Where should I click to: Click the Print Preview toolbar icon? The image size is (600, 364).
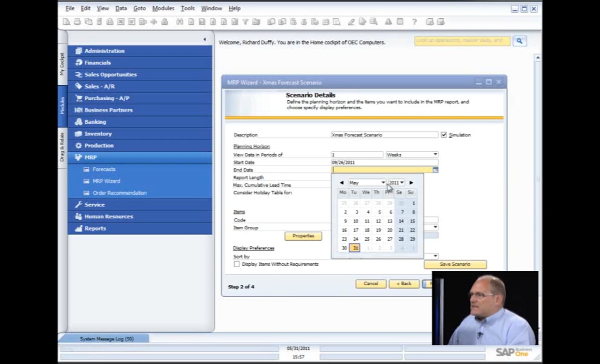point(67,22)
